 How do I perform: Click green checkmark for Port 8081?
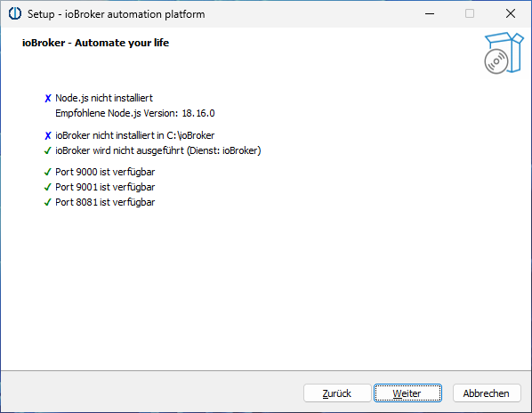click(x=48, y=202)
